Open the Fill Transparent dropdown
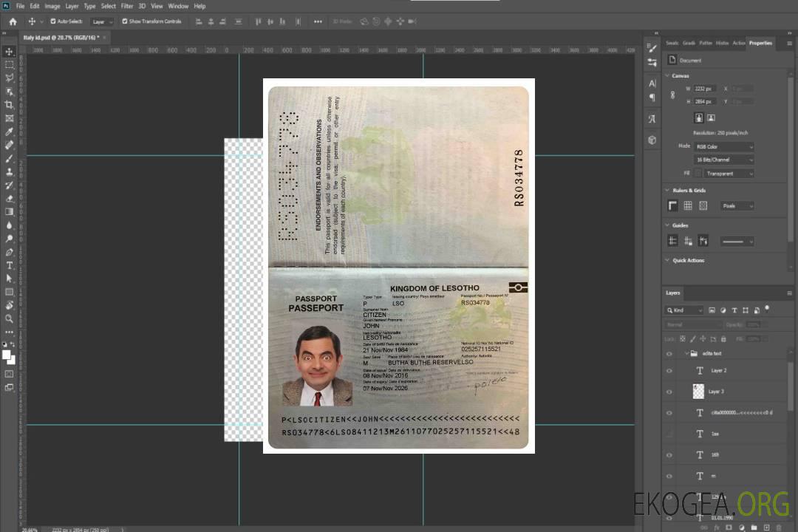This screenshot has width=798, height=532. [729, 174]
